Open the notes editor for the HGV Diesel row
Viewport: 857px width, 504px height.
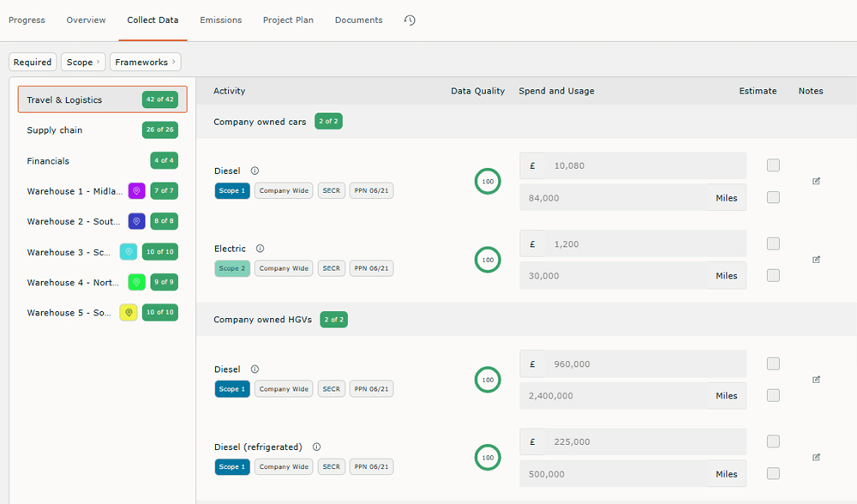(x=816, y=379)
